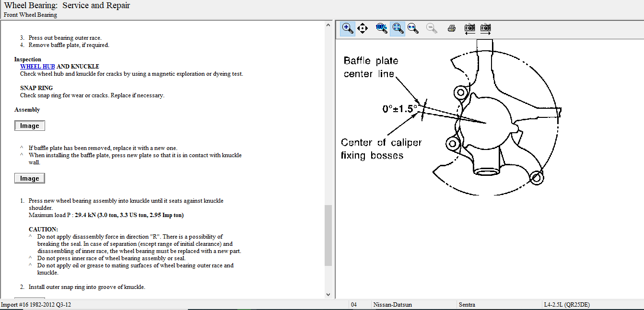The width and height of the screenshot is (644, 310).
Task: Open the Image button under Assembly
Action: tap(30, 126)
